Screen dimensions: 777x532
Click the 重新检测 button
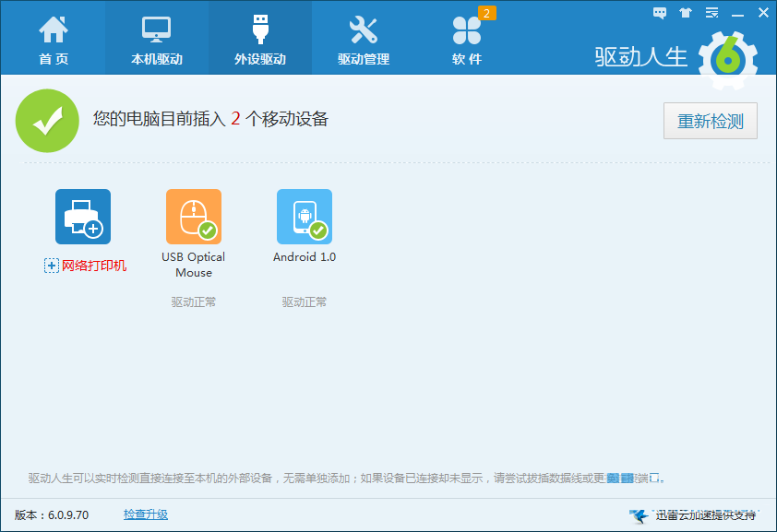[710, 121]
